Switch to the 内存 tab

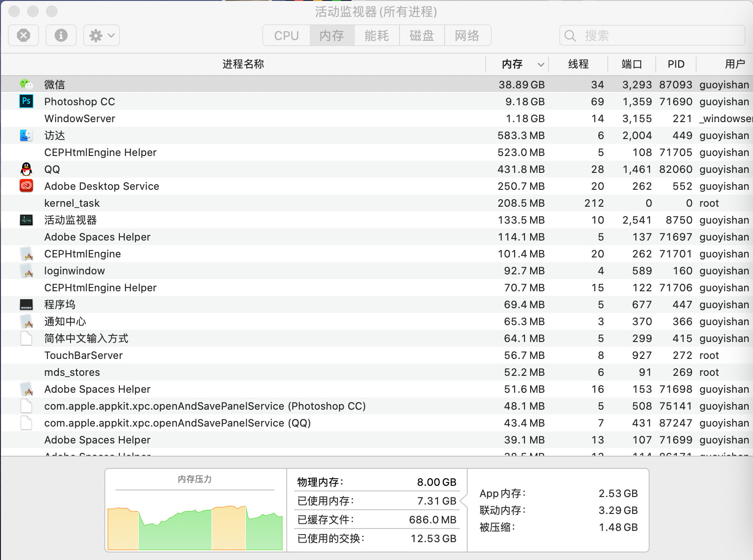[332, 35]
